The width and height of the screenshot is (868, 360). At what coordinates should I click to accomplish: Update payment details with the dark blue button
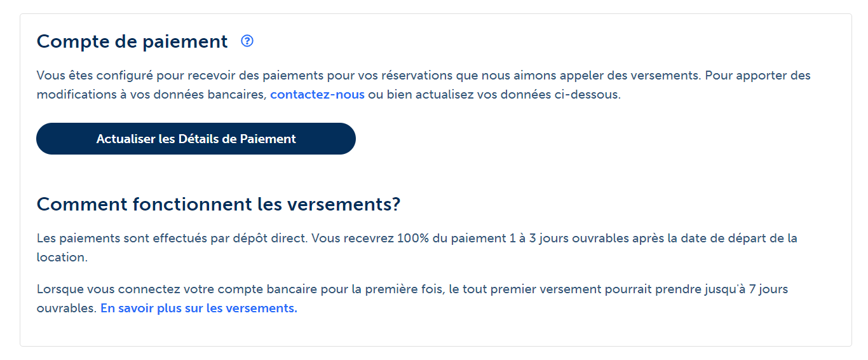coord(196,139)
